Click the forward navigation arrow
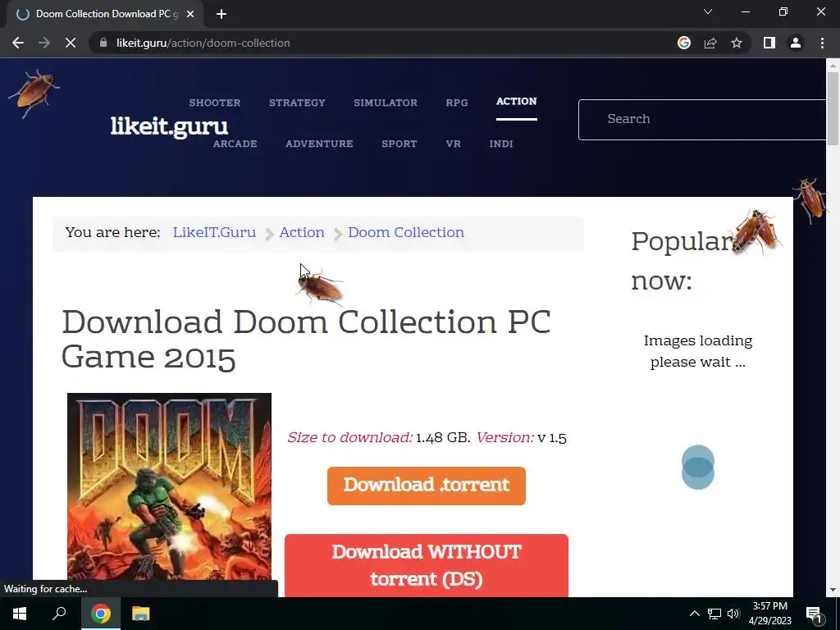Viewport: 840px width, 630px height. [x=44, y=43]
